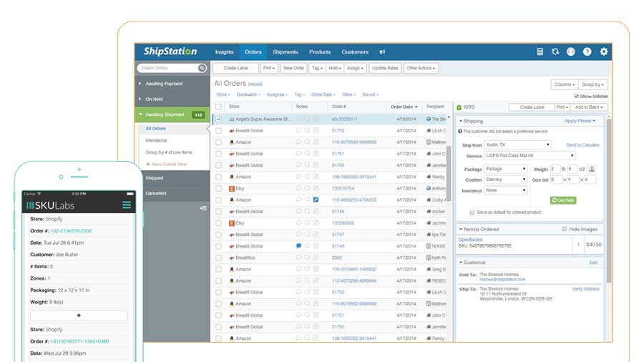644x362 pixels.
Task: Click the plus button in SKULabs phone app
Action: pyautogui.click(x=79, y=315)
